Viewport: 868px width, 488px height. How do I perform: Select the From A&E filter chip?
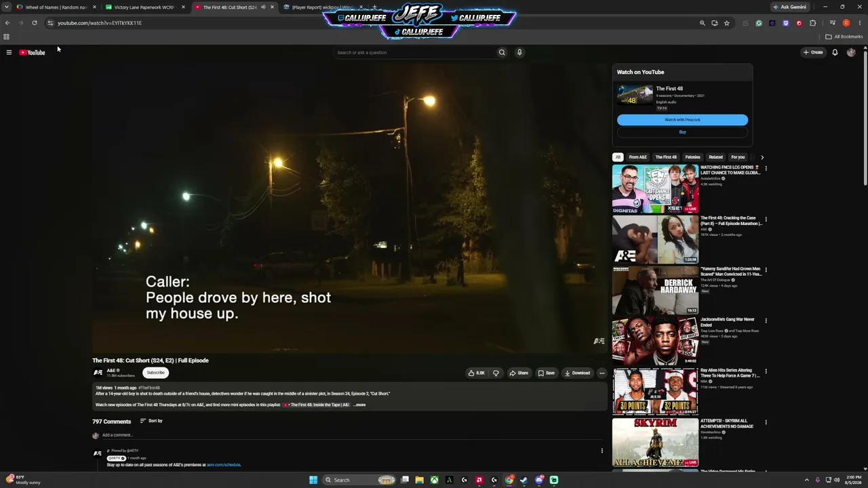(x=637, y=157)
